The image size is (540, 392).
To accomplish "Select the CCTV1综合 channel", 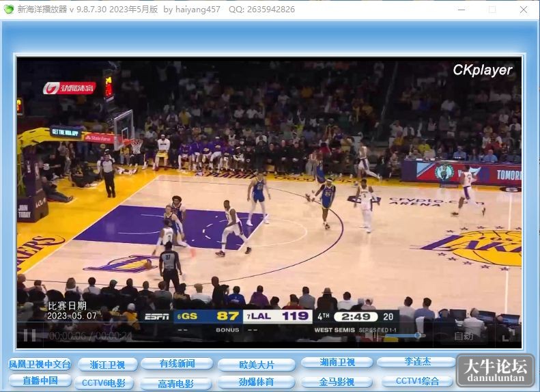I will pyautogui.click(x=417, y=381).
